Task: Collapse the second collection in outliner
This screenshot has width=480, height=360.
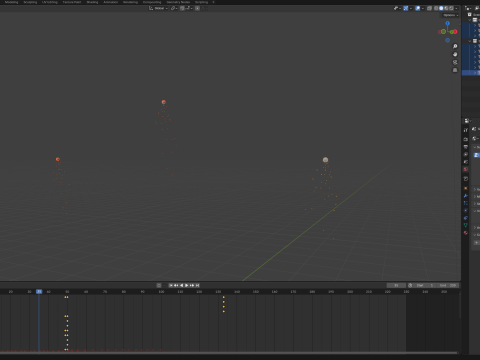Action: click(470, 41)
